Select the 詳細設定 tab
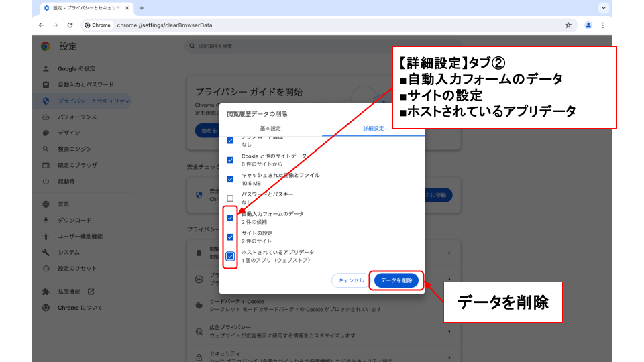The image size is (644, 362). 374,128
